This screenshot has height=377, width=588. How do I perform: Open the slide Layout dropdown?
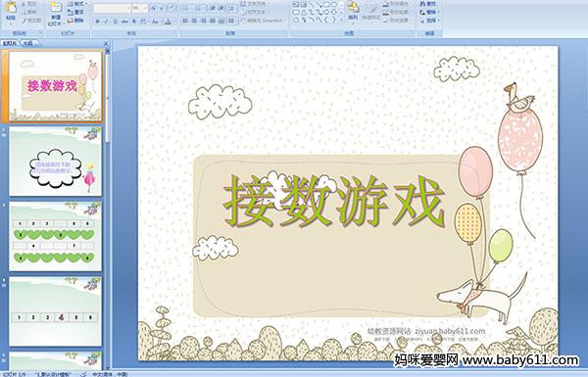pos(77,4)
